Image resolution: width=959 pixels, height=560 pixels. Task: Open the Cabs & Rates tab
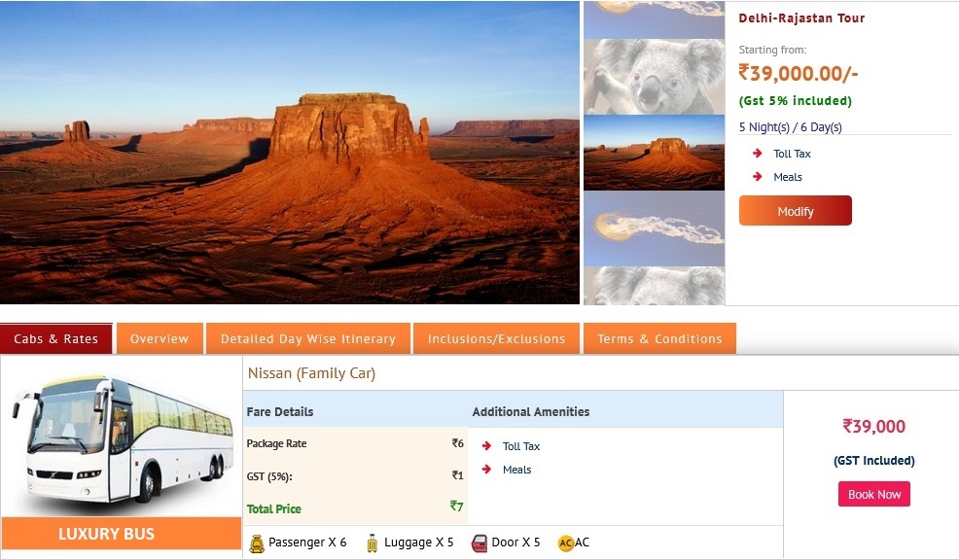[x=56, y=338]
